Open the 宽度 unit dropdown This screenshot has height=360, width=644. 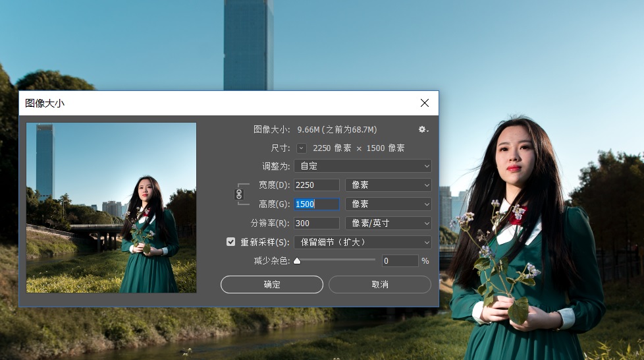pyautogui.click(x=388, y=185)
